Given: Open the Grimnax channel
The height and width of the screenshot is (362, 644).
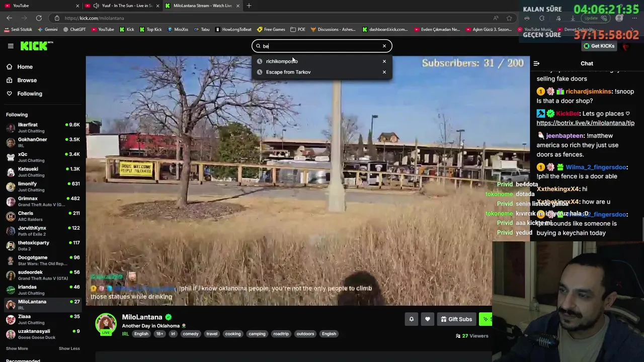Looking at the screenshot, I should tap(43, 201).
